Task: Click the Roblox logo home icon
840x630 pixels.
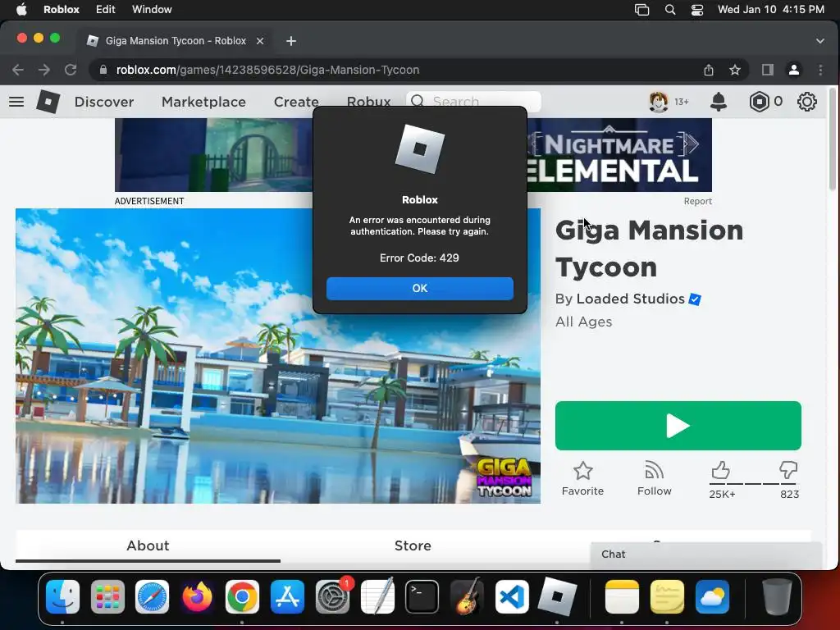Action: click(x=48, y=101)
